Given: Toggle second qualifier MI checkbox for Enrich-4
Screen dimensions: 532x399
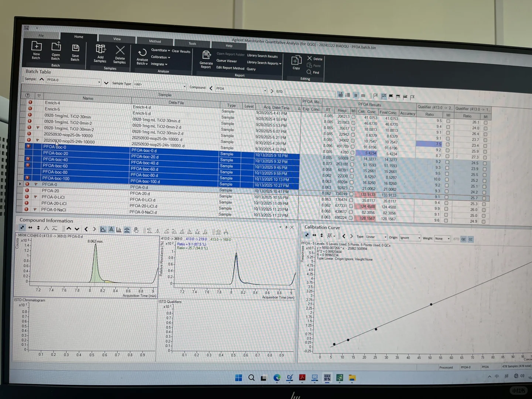Looking at the screenshot, I should pyautogui.click(x=485, y=123).
